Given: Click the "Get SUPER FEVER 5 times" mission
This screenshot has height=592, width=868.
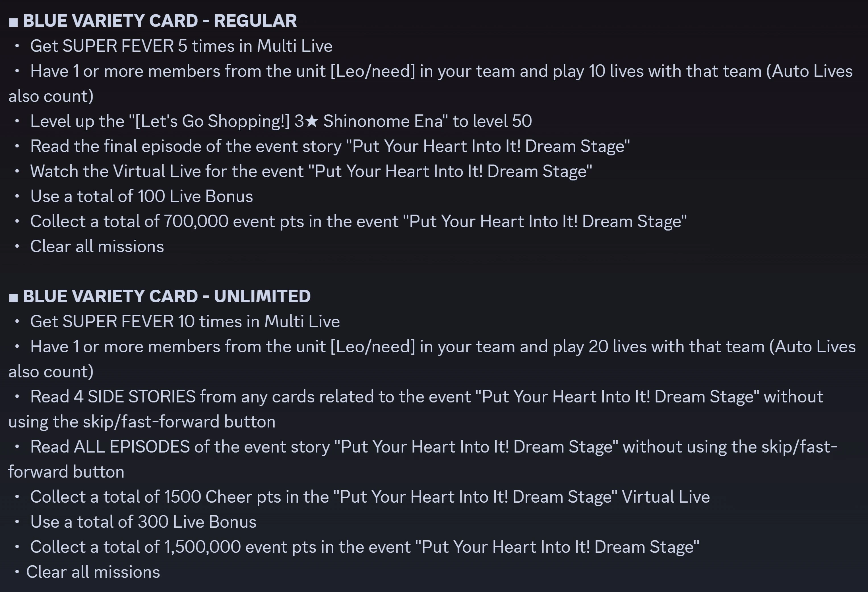Looking at the screenshot, I should 181,46.
